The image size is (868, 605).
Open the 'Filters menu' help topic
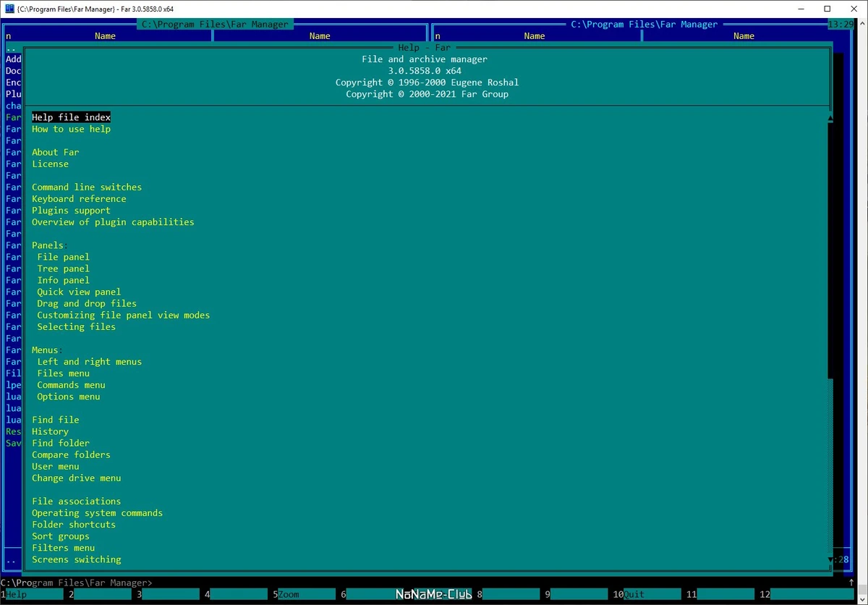tap(63, 548)
